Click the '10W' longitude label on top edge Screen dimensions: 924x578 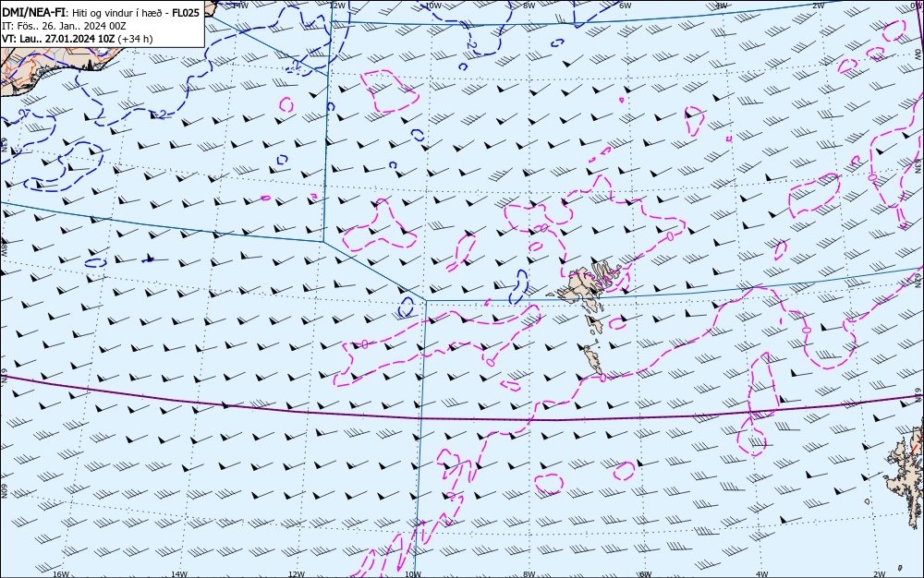[x=433, y=6]
